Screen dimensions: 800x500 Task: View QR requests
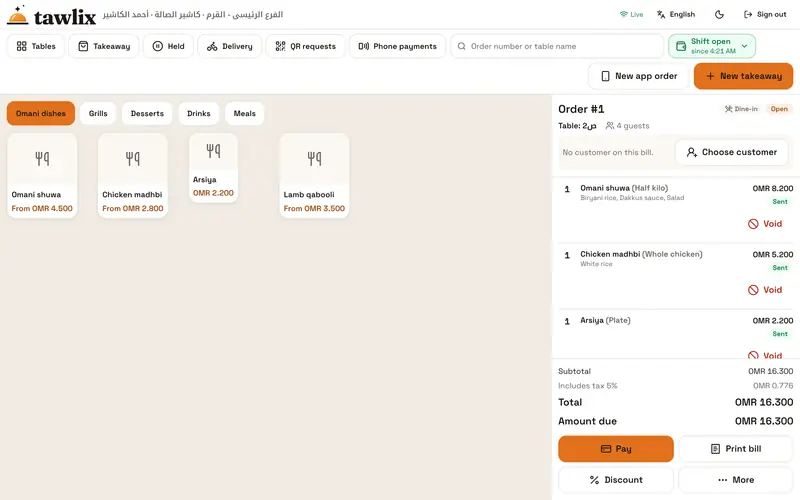(305, 46)
